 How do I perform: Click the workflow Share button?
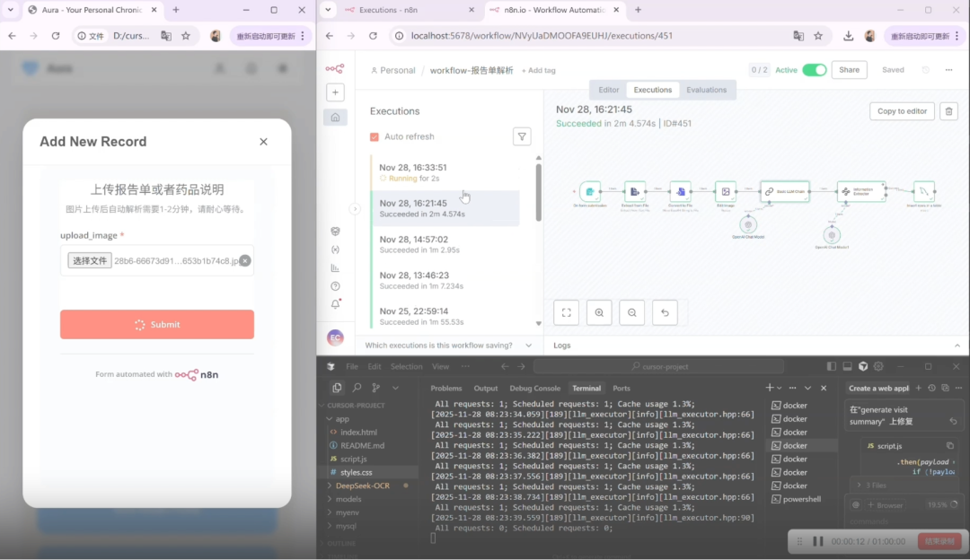[x=849, y=70]
